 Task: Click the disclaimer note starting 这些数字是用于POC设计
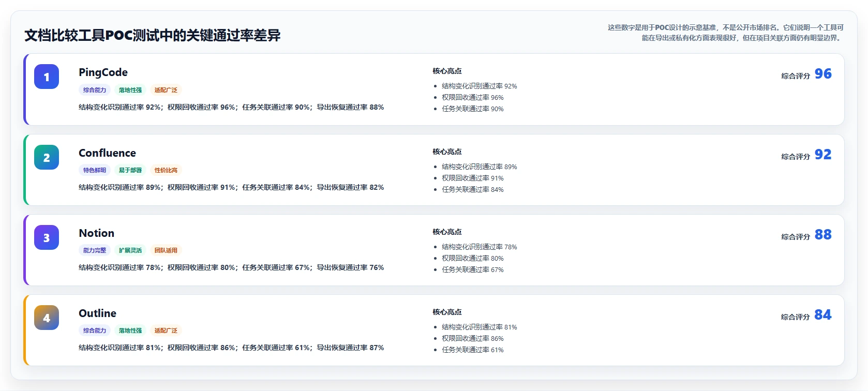[726, 33]
